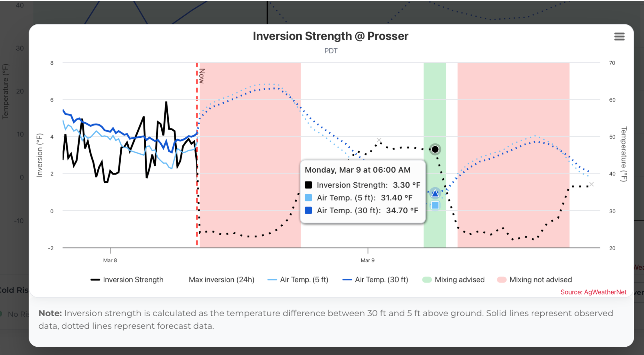Toggle Max inversion (24h) legend item
The image size is (644, 355).
[221, 280]
